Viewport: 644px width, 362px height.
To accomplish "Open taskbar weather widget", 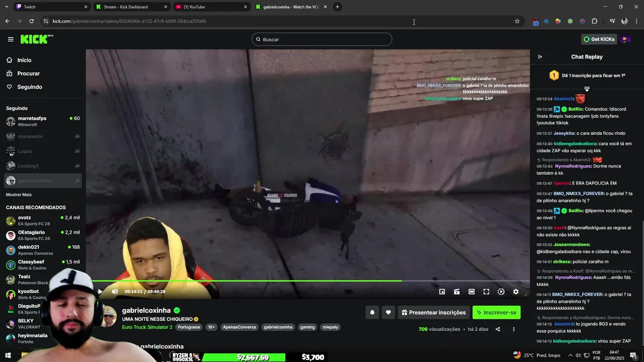I will pyautogui.click(x=536, y=355).
